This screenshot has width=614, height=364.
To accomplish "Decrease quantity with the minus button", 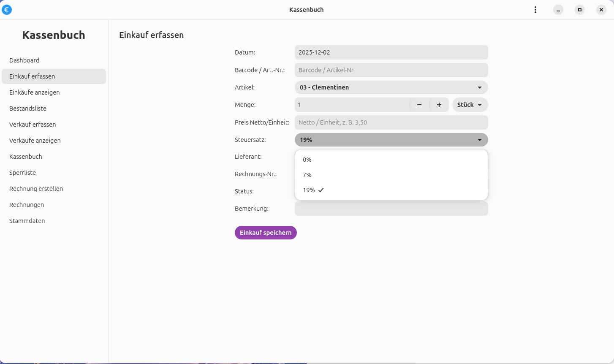I will click(x=419, y=105).
